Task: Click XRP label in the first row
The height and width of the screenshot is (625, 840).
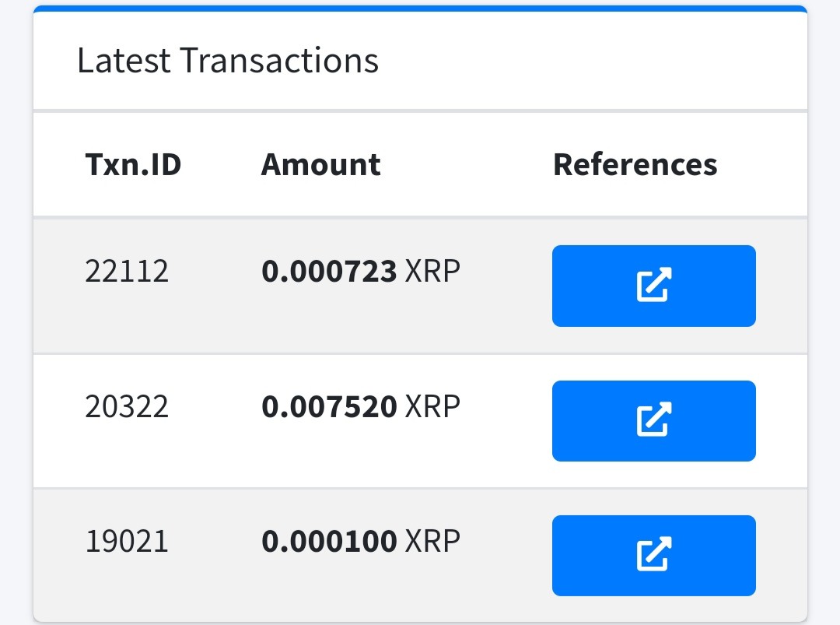Action: 433,271
